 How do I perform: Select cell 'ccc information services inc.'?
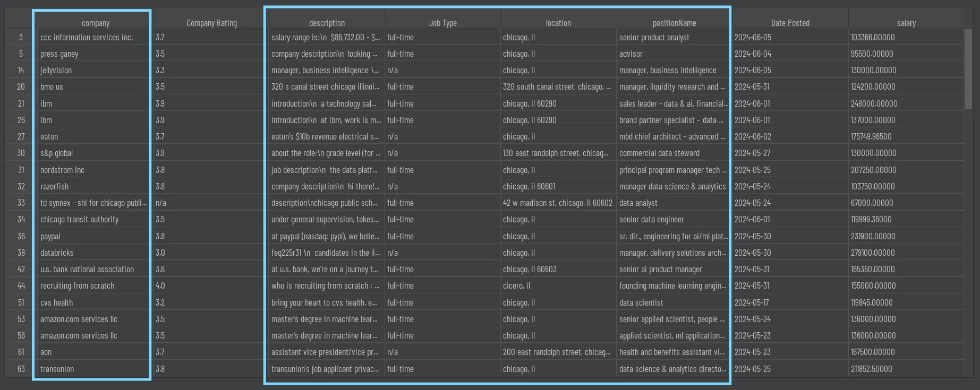[95, 37]
